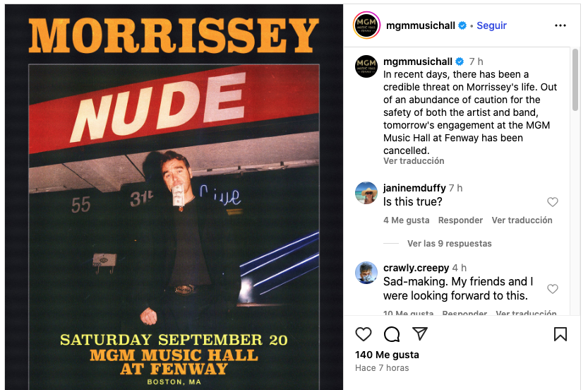Click the comments panel scrollbar thumb
Viewport: 588px width, 390px height.
tap(575, 80)
